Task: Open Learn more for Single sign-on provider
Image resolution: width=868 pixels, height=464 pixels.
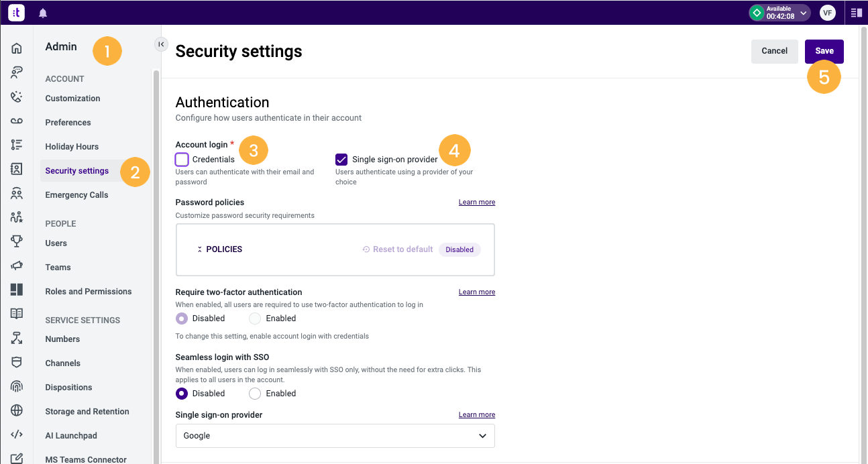Action: pos(477,415)
